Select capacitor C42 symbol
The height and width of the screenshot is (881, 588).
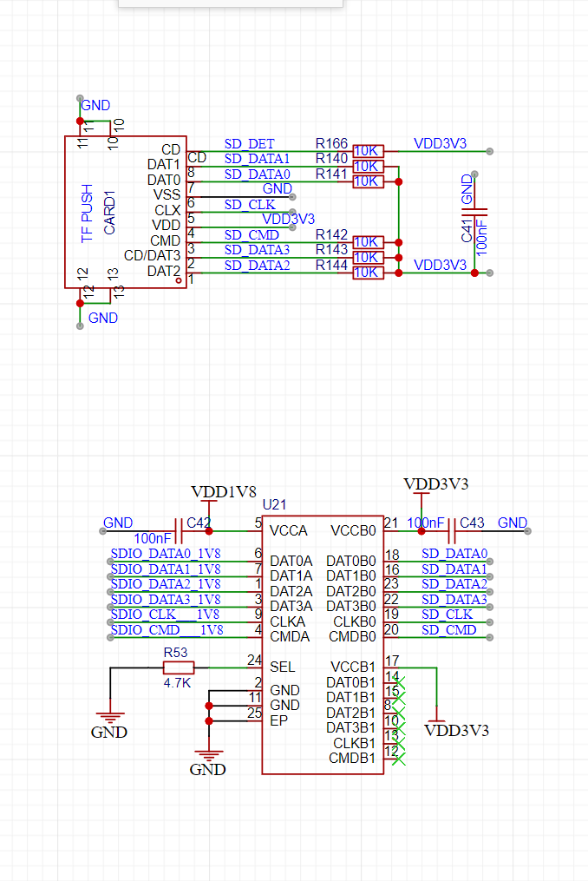point(179,530)
